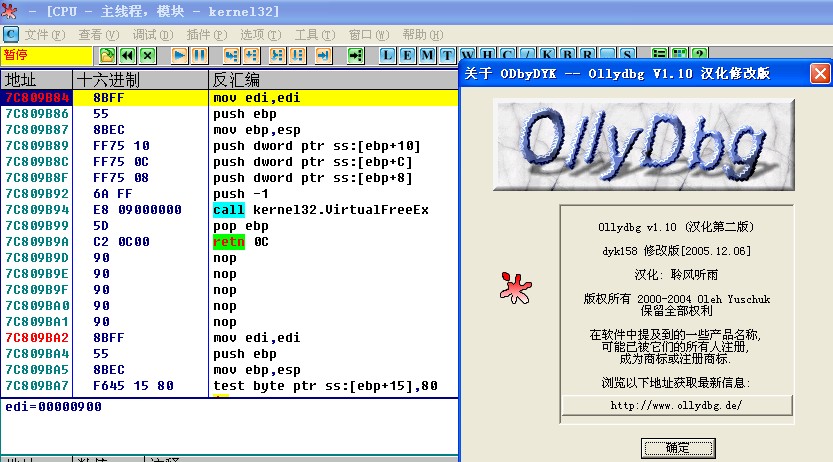Select the 'retn 0C' instruction

coord(241,242)
